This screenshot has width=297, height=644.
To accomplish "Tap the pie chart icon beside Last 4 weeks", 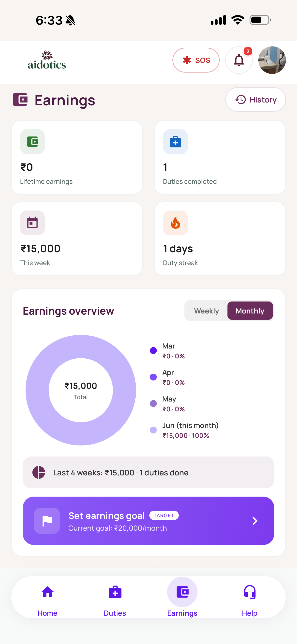I will [39, 472].
